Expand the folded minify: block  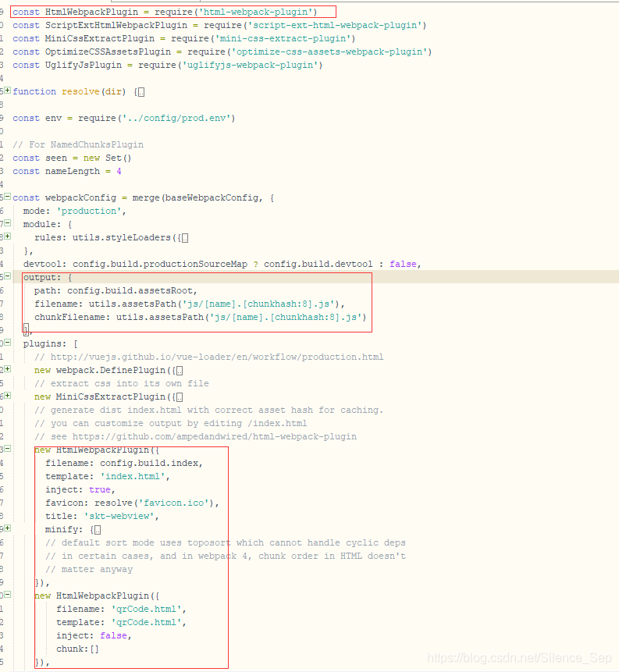[7, 528]
